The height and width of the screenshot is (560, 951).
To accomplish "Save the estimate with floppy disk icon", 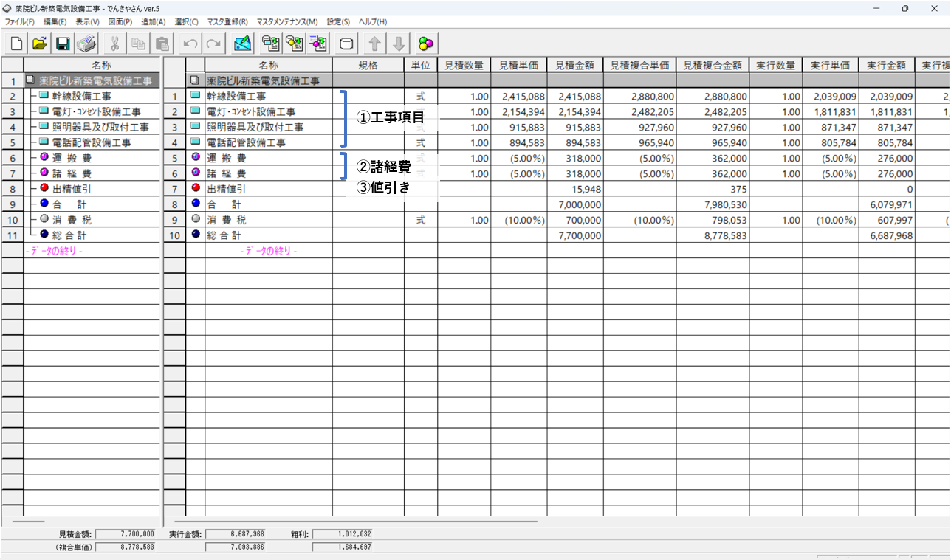I will point(63,44).
